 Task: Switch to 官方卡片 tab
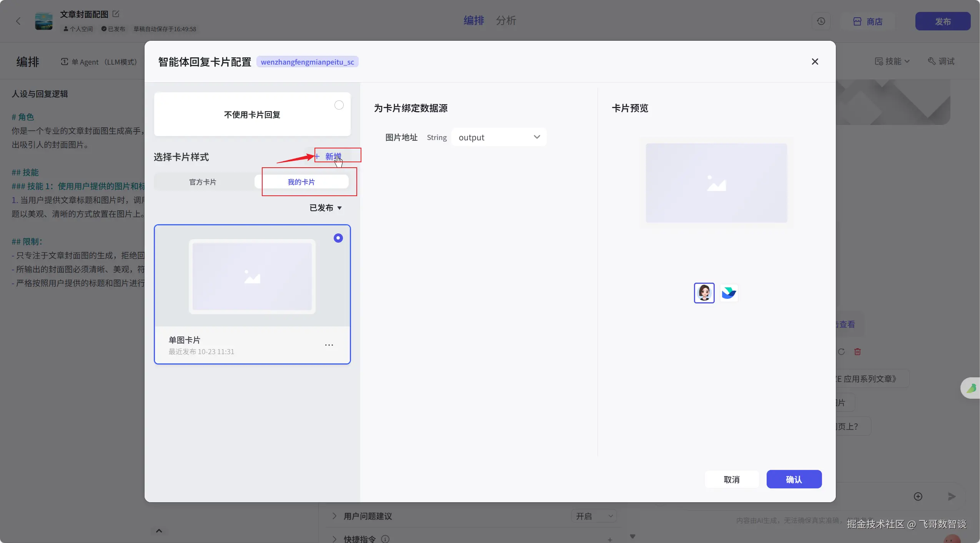[x=203, y=182]
